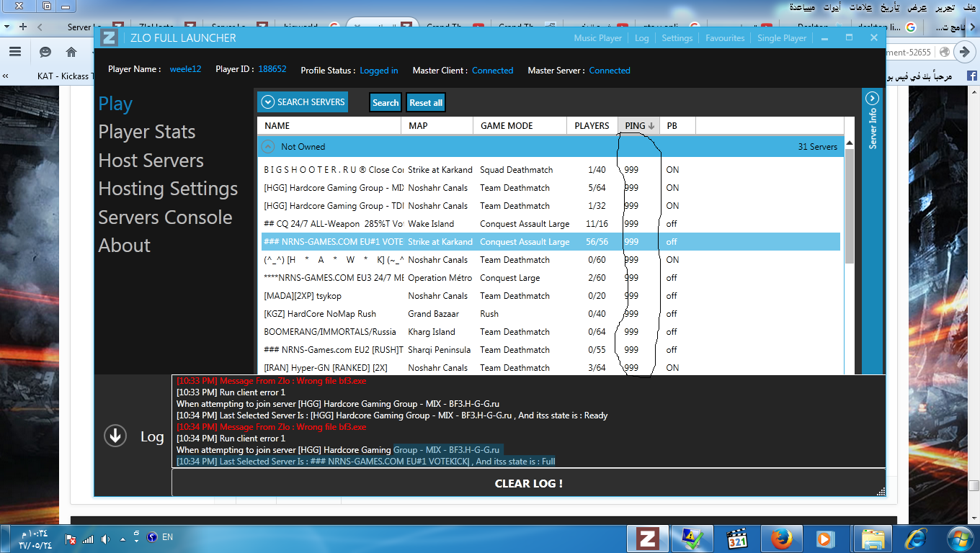Go to Host Servers section
Viewport: 980px width, 553px height.
(x=151, y=161)
